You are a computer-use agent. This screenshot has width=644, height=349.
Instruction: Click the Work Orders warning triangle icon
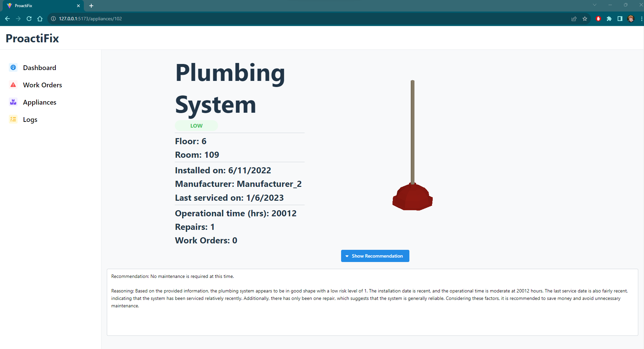[x=13, y=85]
